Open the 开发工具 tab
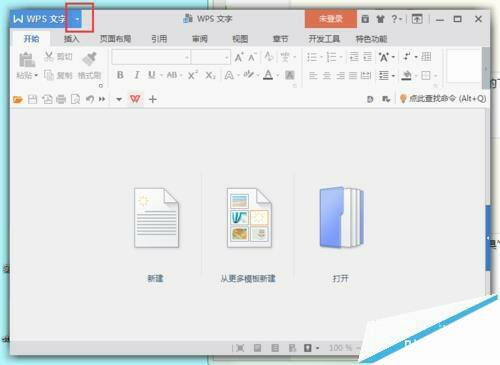Image resolution: width=500 pixels, height=365 pixels. (x=324, y=39)
